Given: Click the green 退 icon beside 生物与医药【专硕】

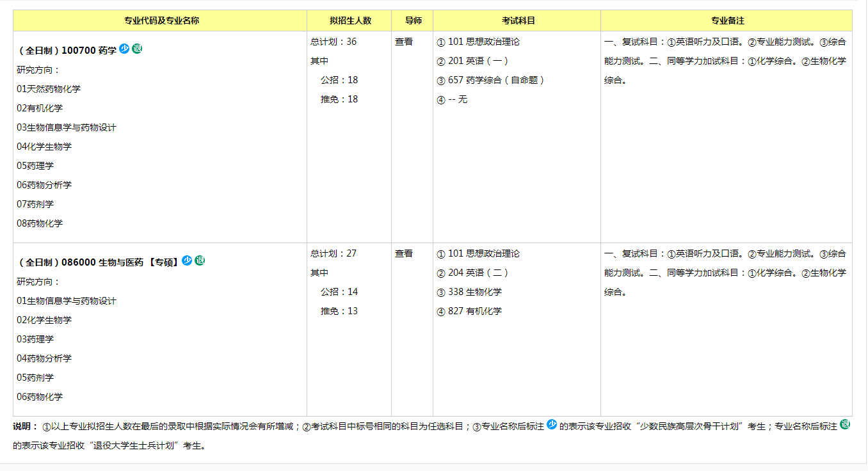Looking at the screenshot, I should (200, 260).
